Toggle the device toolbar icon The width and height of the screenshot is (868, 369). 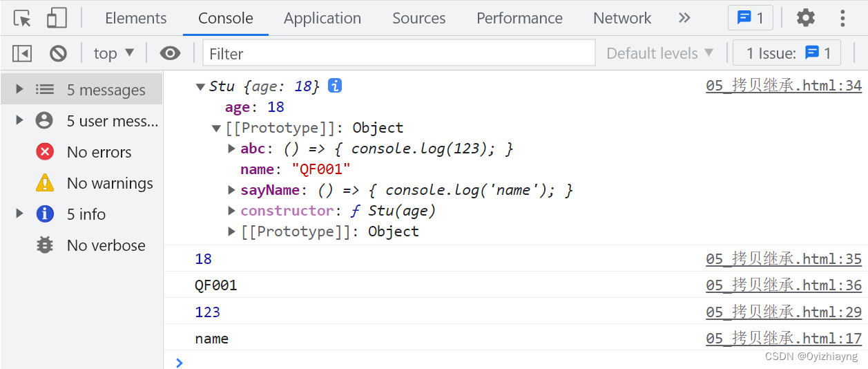click(56, 18)
